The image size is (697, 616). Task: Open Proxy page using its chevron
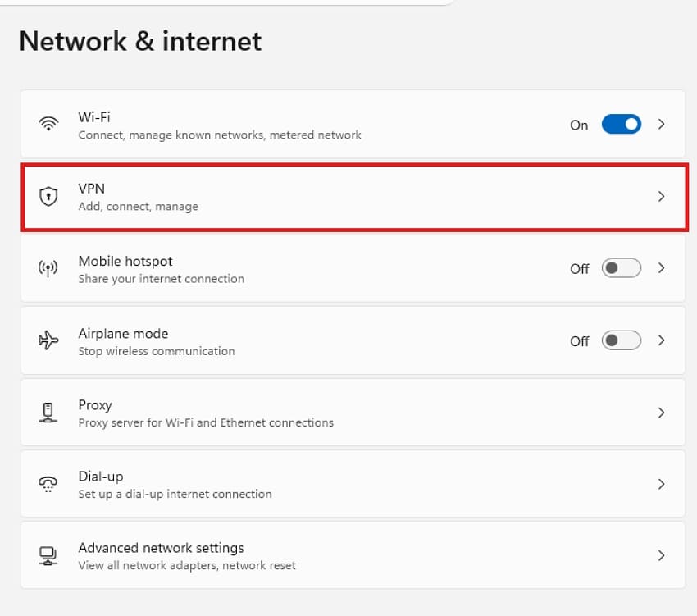click(x=662, y=413)
